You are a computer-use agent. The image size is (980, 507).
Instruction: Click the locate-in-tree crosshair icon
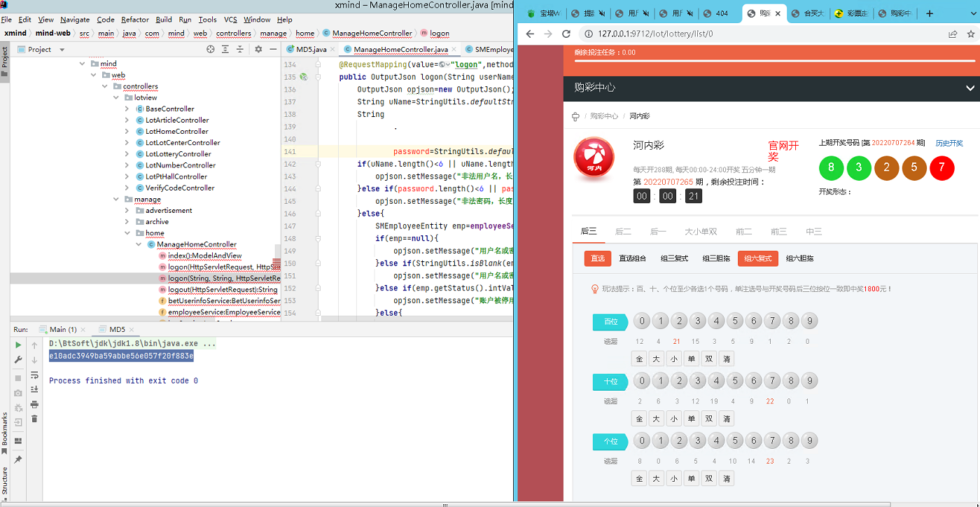click(x=211, y=49)
